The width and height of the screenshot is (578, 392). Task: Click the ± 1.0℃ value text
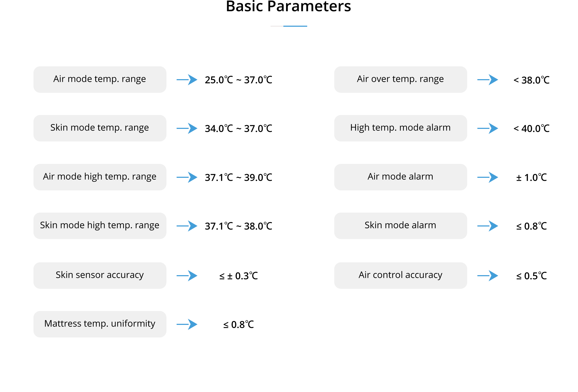click(531, 178)
